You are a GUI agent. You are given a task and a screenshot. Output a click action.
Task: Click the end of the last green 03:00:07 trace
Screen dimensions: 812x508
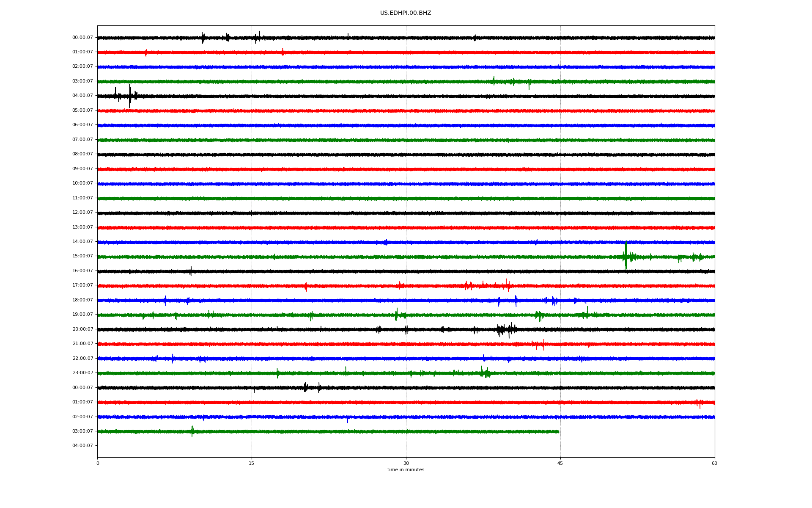[x=558, y=432]
